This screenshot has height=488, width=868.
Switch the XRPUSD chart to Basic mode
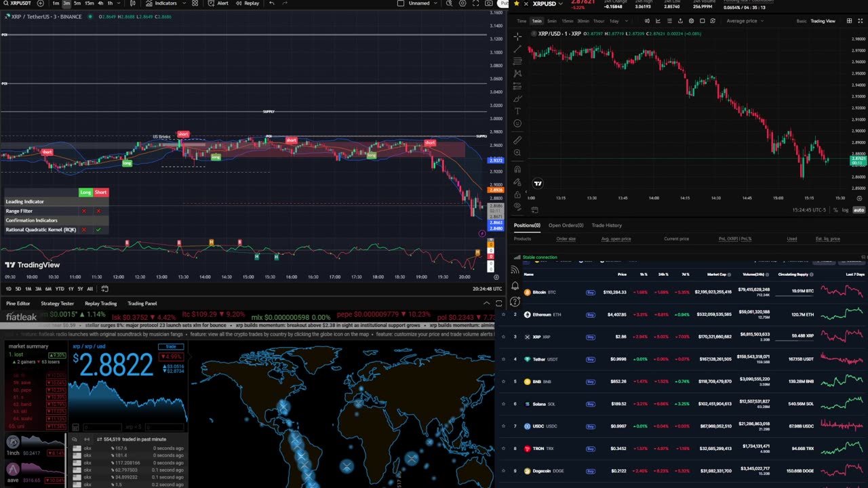(x=802, y=21)
